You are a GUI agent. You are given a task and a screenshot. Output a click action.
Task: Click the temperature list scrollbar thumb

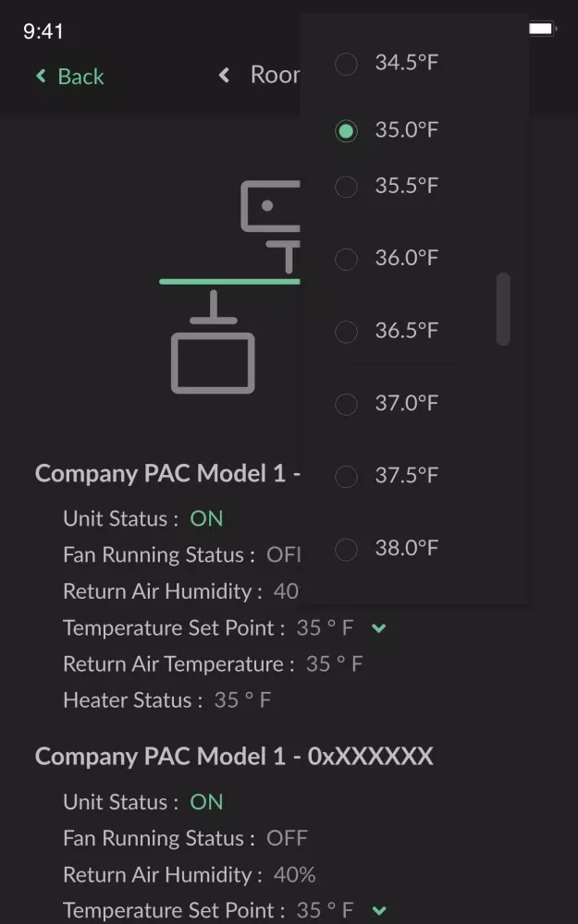pyautogui.click(x=503, y=309)
